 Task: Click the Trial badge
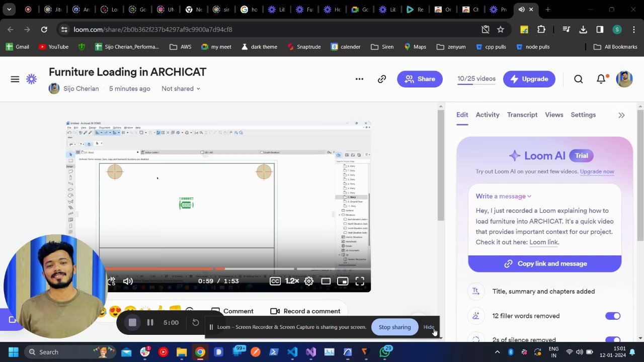click(581, 156)
